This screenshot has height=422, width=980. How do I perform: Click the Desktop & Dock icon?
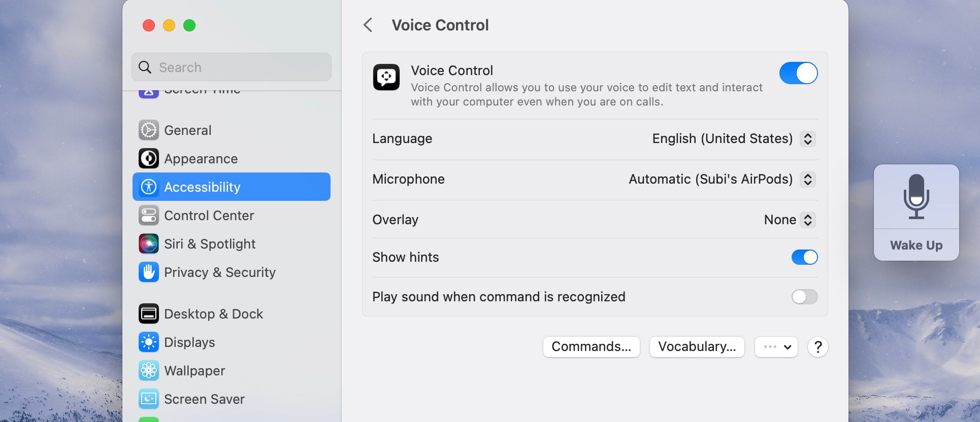[x=149, y=314]
